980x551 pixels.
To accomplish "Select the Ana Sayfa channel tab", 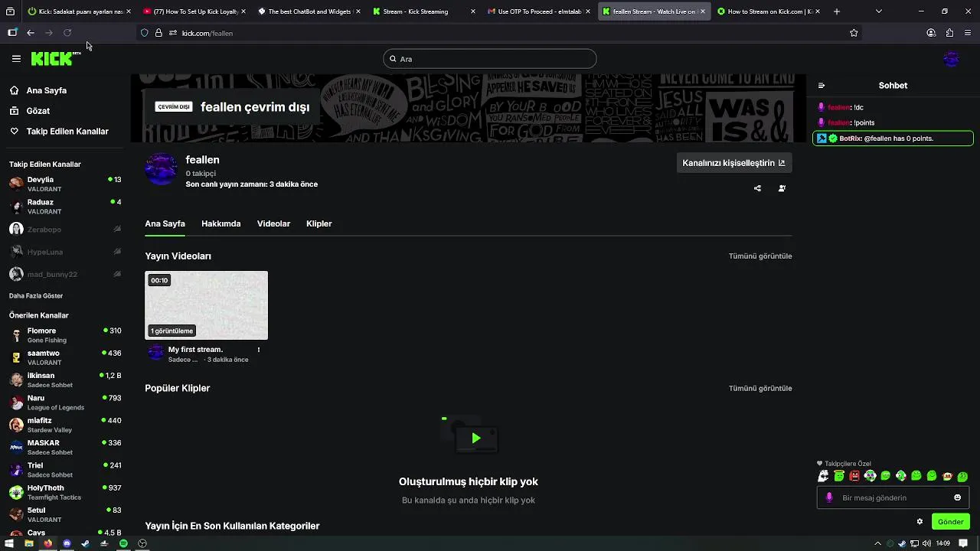I will pos(165,223).
